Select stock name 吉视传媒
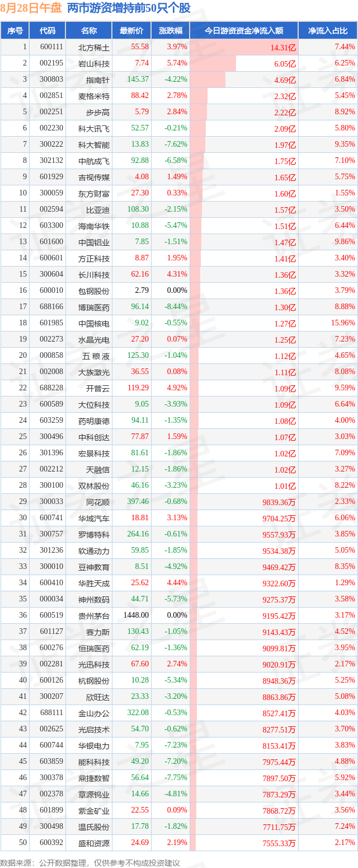358x868 pixels. pos(94,177)
